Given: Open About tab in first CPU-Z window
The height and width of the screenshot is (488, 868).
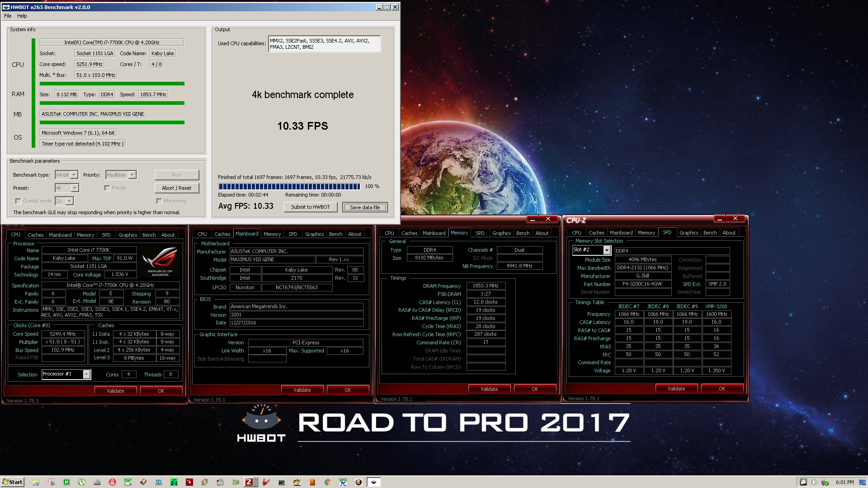Looking at the screenshot, I should click(x=168, y=235).
